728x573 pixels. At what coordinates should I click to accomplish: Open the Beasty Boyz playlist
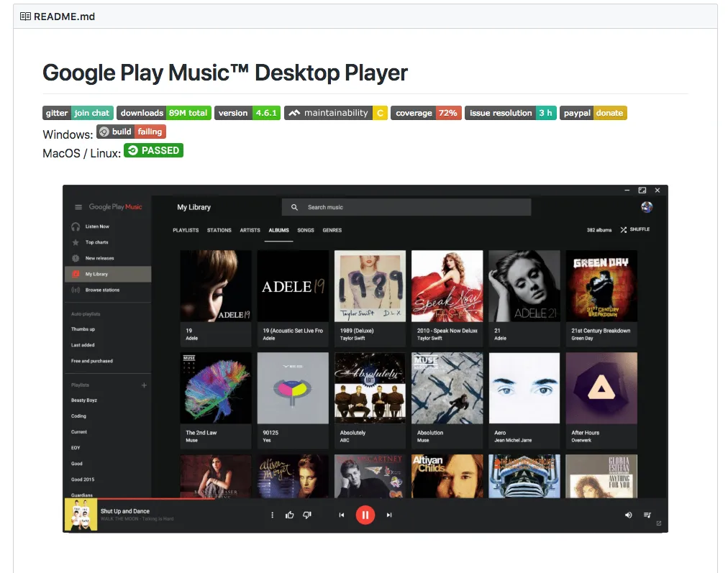tap(84, 400)
